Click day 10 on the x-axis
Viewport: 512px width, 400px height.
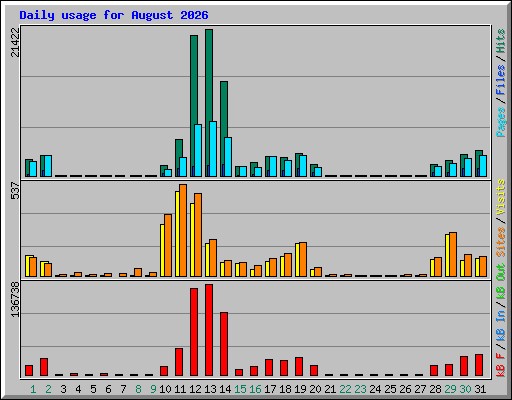165,389
